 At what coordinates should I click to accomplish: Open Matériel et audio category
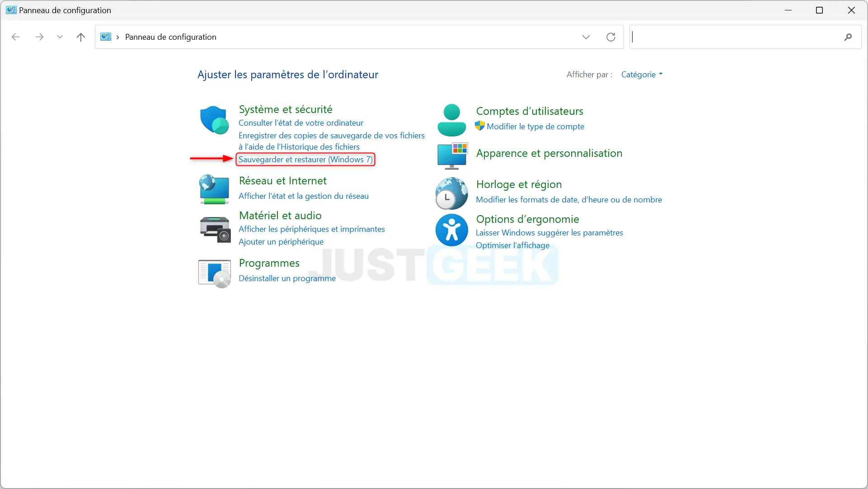280,216
